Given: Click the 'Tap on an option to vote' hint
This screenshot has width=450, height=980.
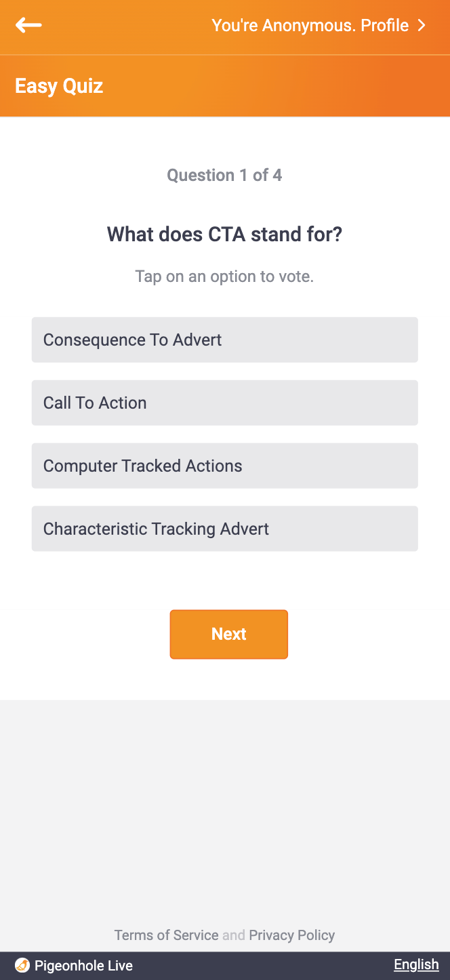Looking at the screenshot, I should point(224,277).
